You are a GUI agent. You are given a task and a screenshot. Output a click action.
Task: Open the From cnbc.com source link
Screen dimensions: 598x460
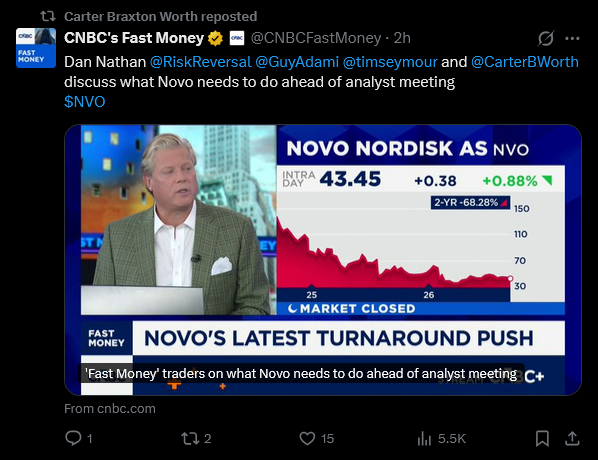click(110, 409)
